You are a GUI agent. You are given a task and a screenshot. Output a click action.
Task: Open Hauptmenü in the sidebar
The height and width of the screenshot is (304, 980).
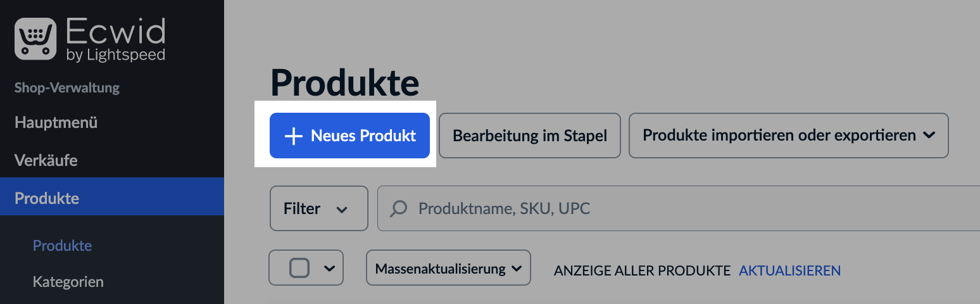(x=56, y=122)
